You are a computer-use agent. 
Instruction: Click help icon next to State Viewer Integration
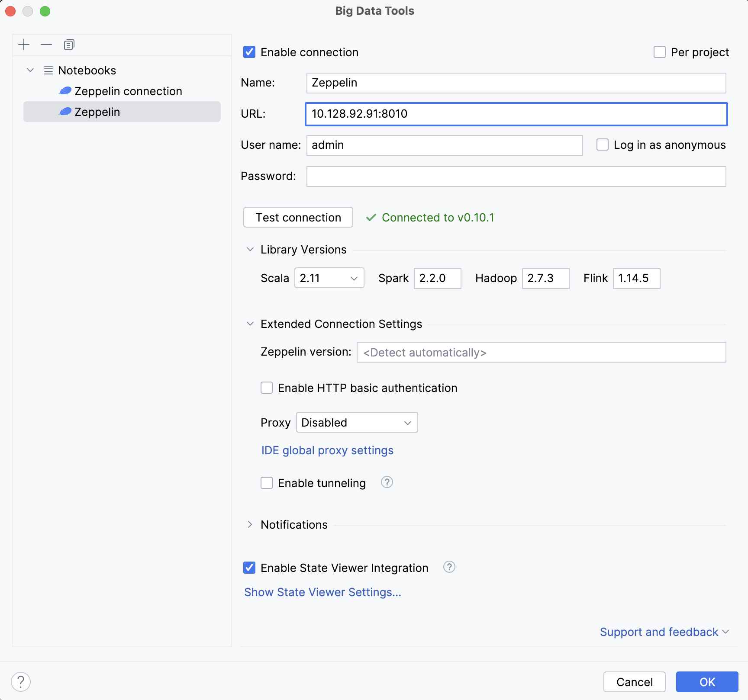coord(449,567)
